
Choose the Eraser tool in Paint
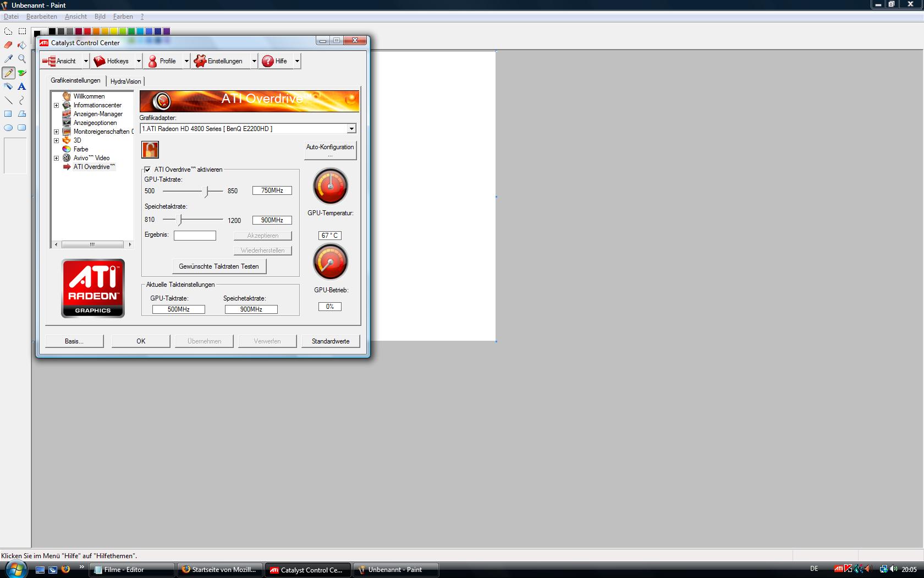coord(8,45)
